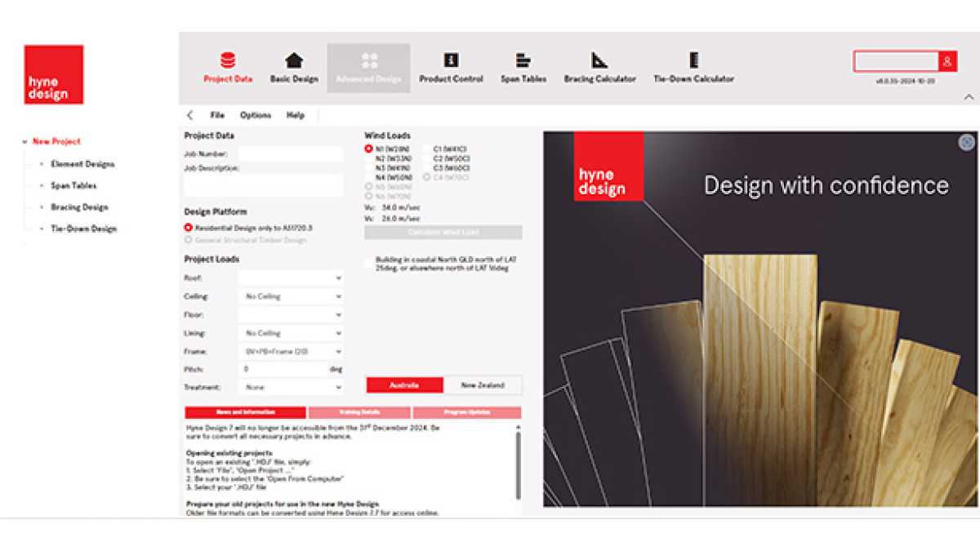This screenshot has width=980, height=551.
Task: Switch to Training Details tab
Action: tap(360, 412)
